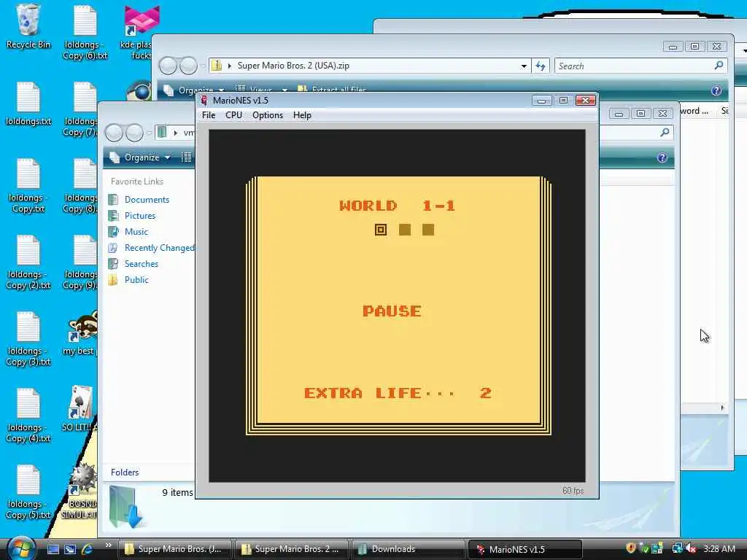The width and height of the screenshot is (747, 560).
Task: Click Refresh button in zip window
Action: point(541,66)
